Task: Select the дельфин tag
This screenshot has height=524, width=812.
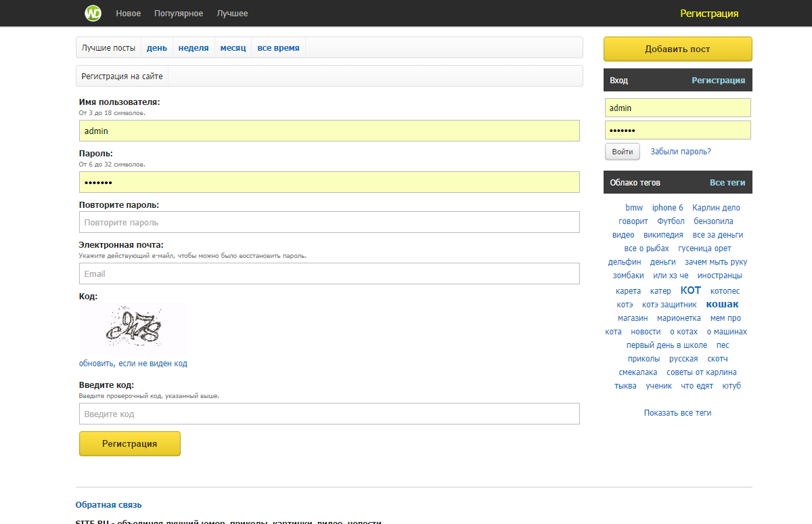Action: (x=625, y=262)
